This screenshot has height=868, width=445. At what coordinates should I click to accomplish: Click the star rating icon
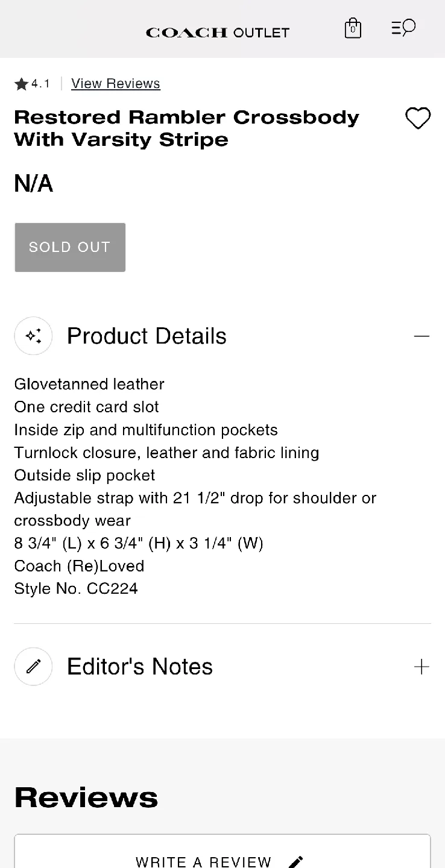point(22,84)
